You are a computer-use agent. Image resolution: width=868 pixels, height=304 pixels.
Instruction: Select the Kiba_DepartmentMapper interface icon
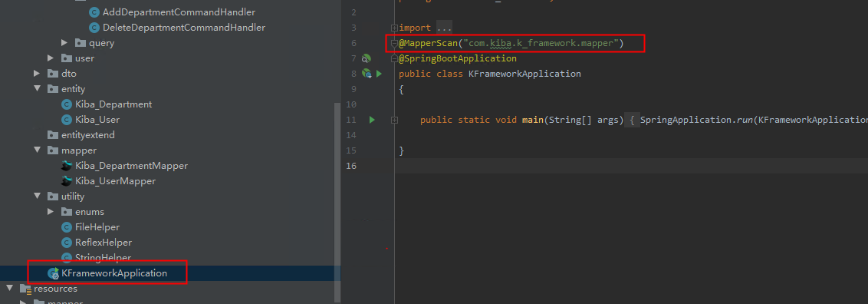click(x=67, y=166)
